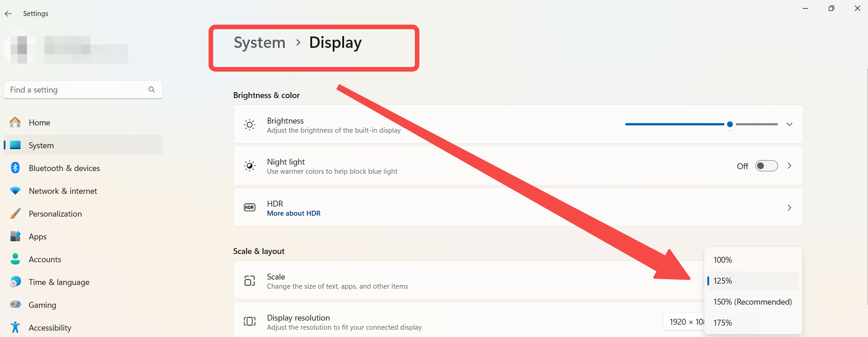Screen dimensions: 868x337
Task: Click the search magnifier icon
Action: pos(152,89)
